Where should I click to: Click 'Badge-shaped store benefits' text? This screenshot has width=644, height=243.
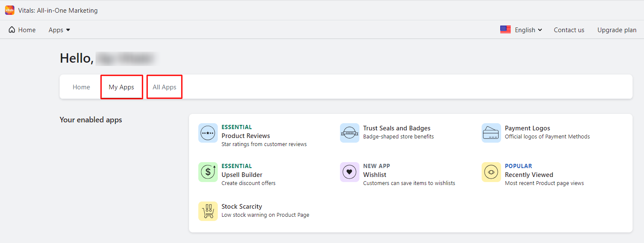[398, 136]
